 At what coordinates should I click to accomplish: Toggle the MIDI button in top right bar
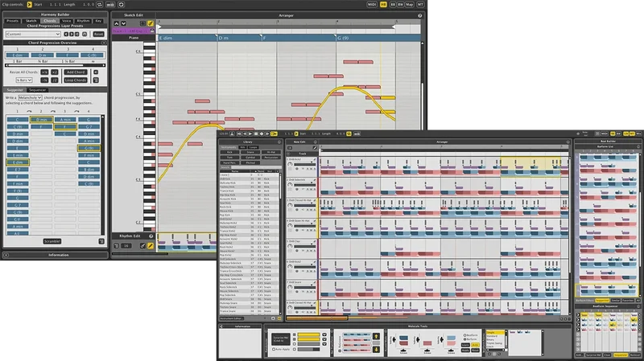(372, 5)
